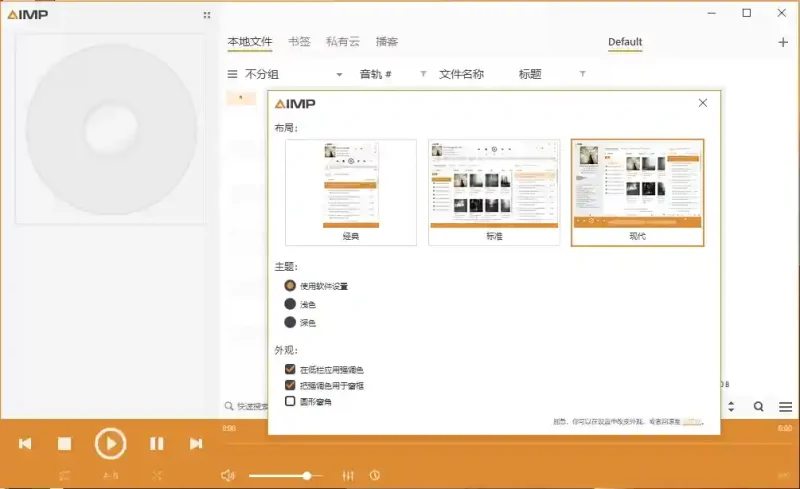Select the 浅色 light theme option

pos(290,304)
